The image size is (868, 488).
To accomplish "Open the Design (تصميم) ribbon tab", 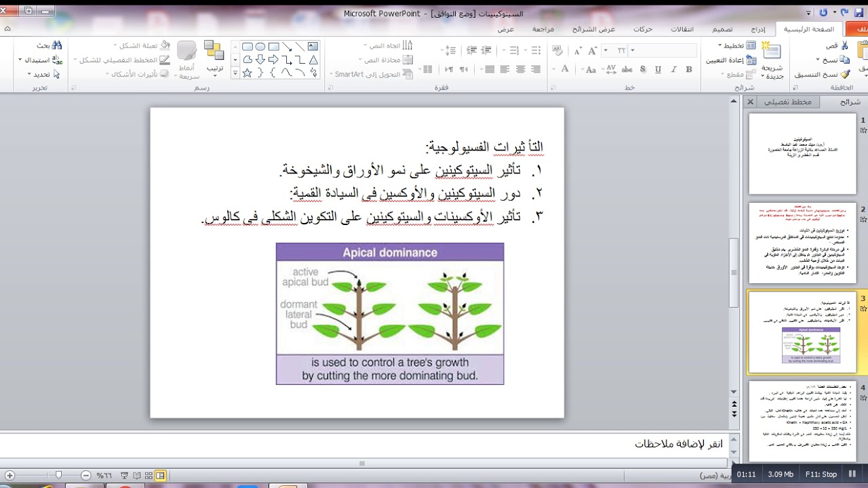I will (x=722, y=29).
